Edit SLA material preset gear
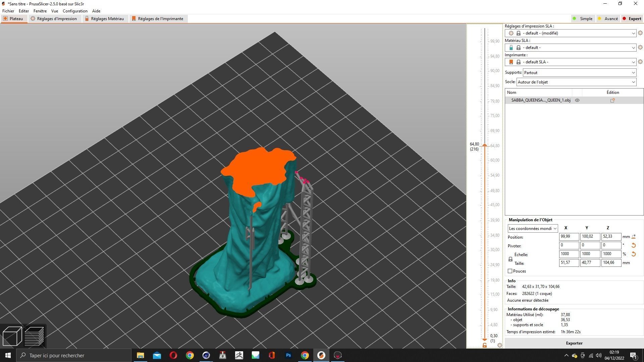Image resolution: width=644 pixels, height=362 pixels. click(640, 47)
